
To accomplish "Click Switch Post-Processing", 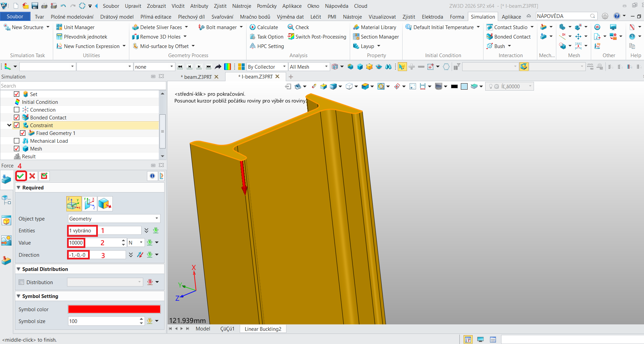I will 317,37.
